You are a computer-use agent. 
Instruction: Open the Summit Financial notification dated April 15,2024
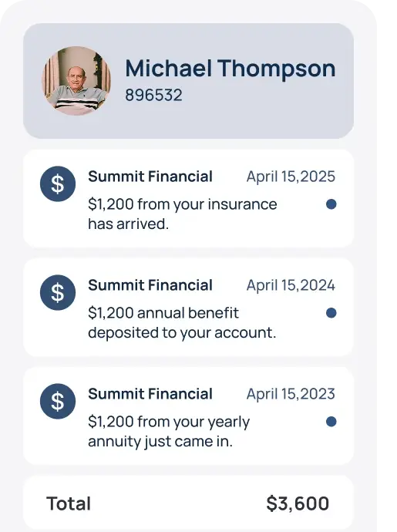[x=188, y=308]
